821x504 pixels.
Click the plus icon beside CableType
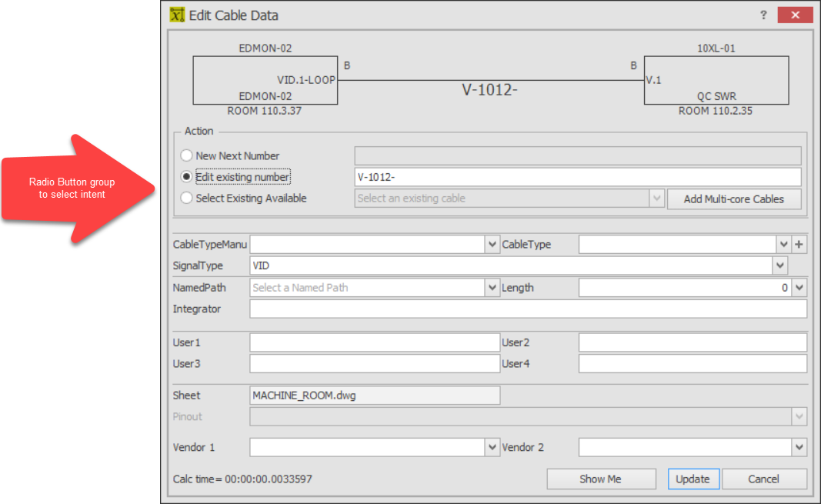click(x=799, y=245)
